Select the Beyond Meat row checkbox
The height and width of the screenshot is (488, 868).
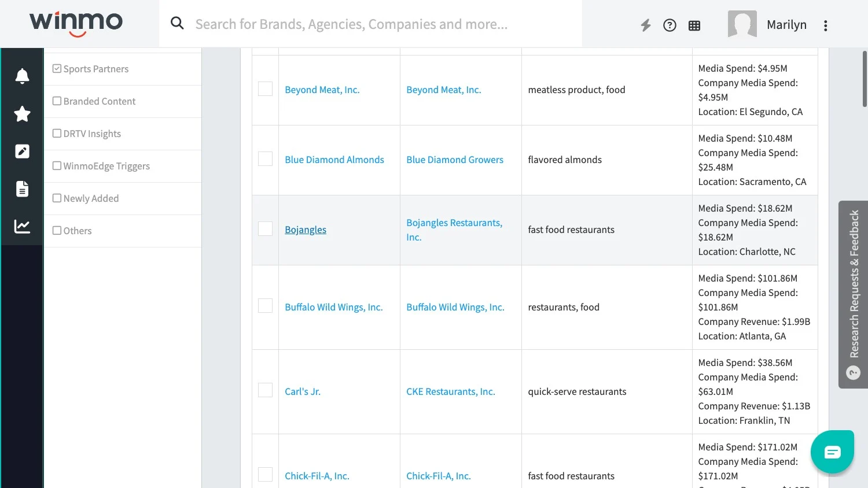click(265, 89)
